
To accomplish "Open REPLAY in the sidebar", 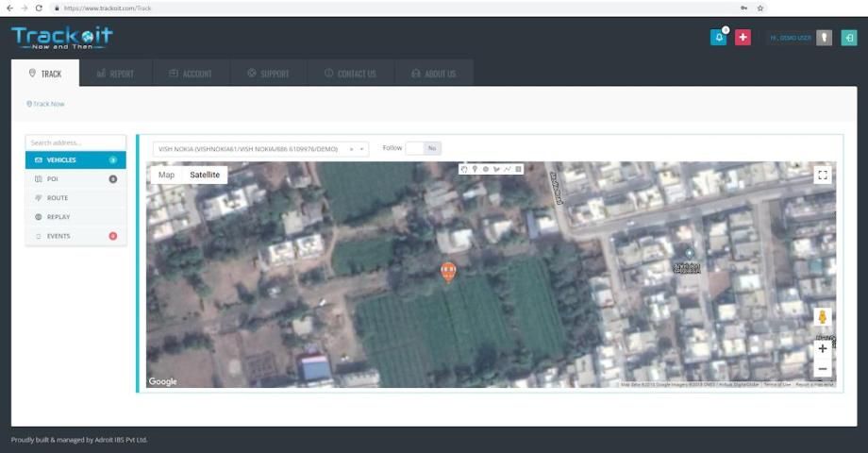I will (75, 217).
